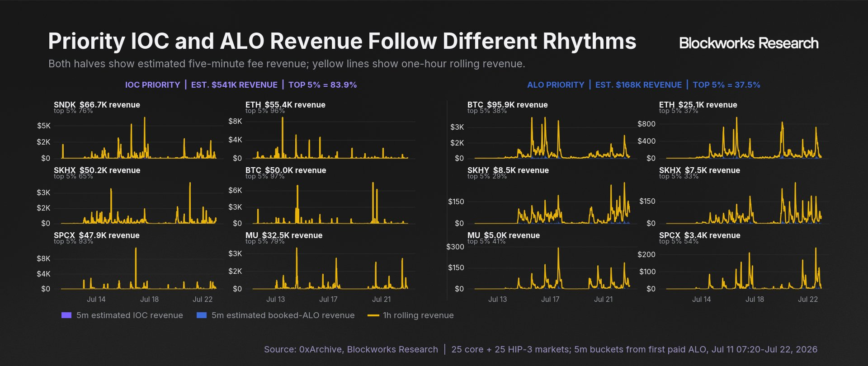Click the 'MU $5.0K revenue' chart title
The image size is (868, 366).
(504, 235)
